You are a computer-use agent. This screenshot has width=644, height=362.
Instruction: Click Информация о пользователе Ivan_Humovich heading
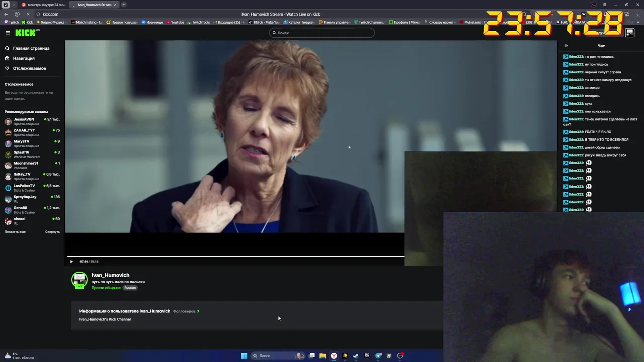125,311
